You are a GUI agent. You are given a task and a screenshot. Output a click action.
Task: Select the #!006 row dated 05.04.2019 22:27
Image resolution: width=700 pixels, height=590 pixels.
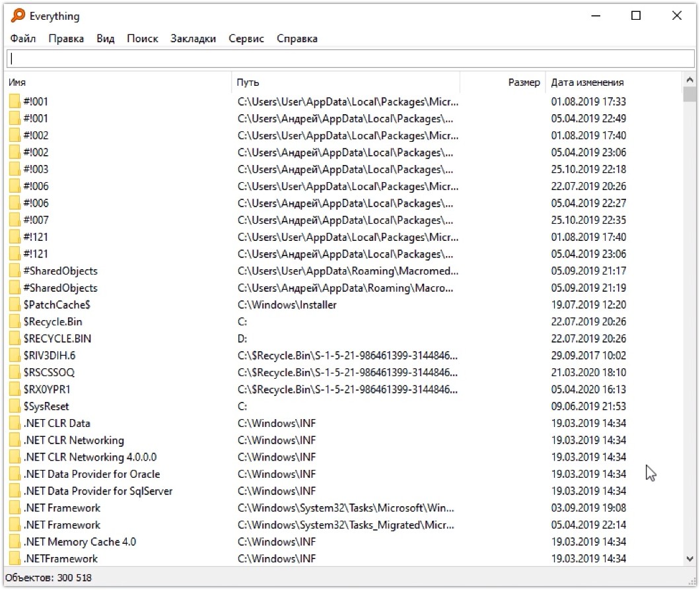point(344,203)
